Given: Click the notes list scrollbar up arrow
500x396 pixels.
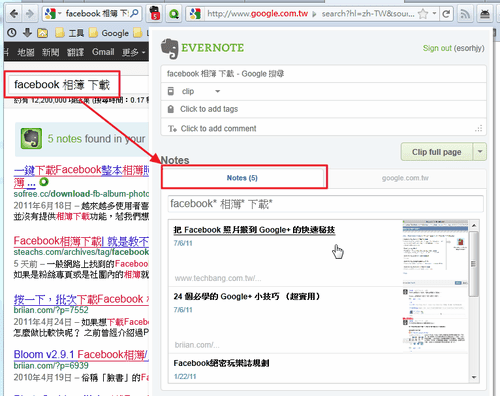Looking at the screenshot, I should click(x=474, y=226).
